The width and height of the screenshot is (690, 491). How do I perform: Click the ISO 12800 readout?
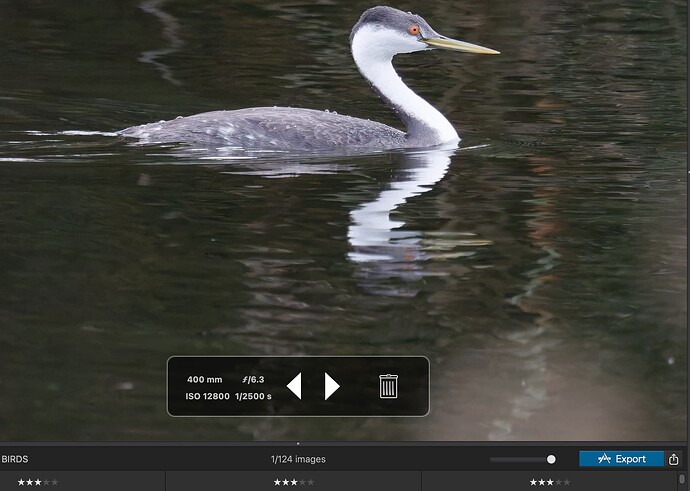click(x=207, y=396)
